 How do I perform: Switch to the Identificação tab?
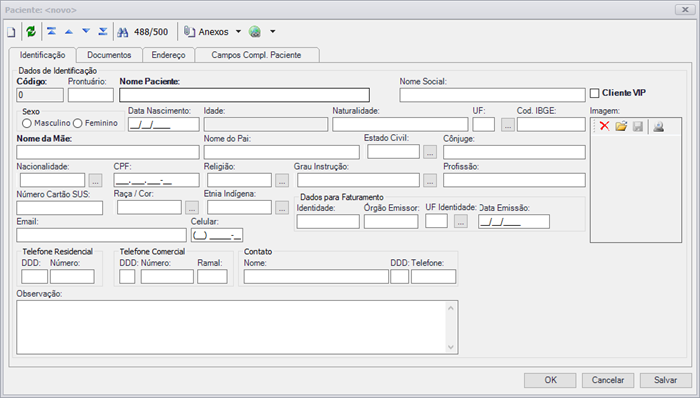(42, 55)
